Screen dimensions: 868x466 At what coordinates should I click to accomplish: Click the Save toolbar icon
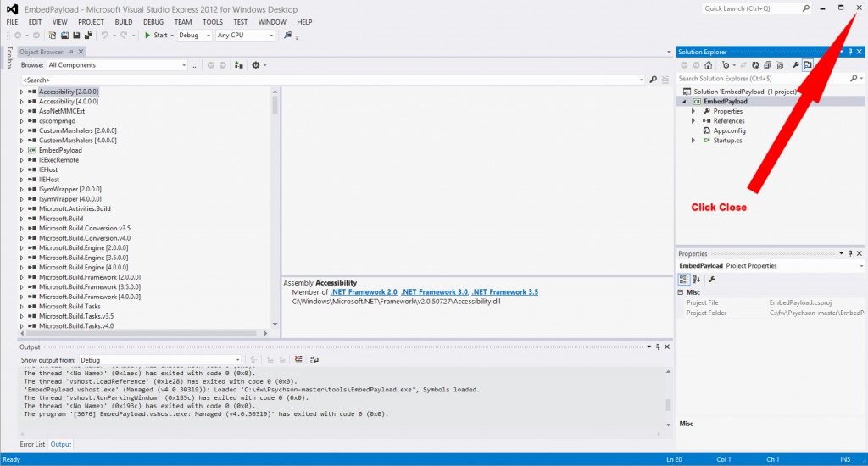tap(76, 35)
